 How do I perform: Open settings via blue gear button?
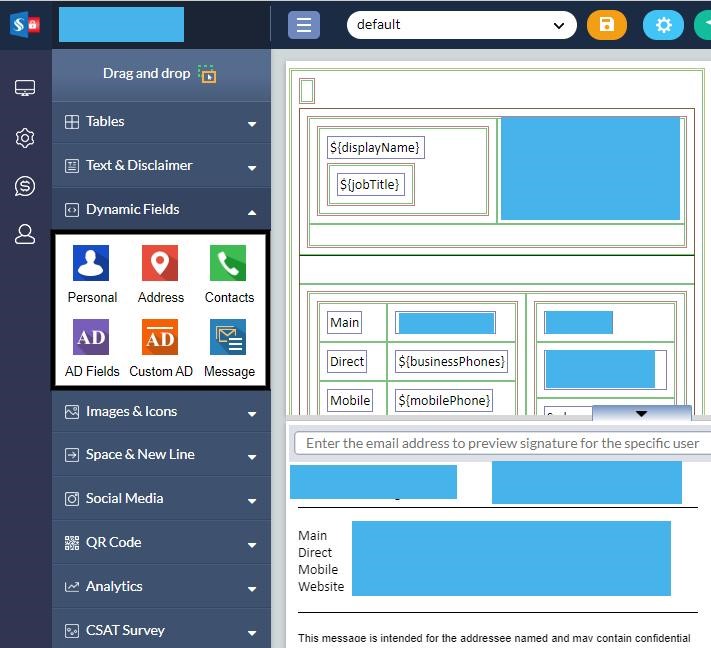662,25
